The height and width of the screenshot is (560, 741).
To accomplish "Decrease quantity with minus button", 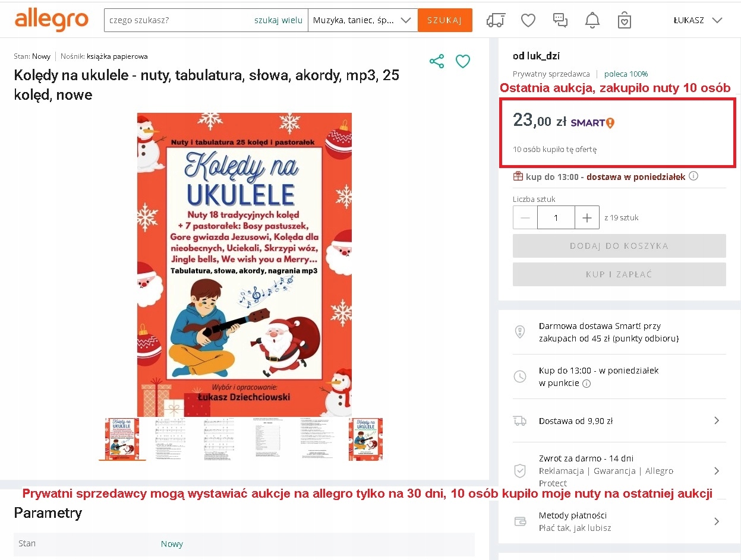I will pyautogui.click(x=525, y=218).
